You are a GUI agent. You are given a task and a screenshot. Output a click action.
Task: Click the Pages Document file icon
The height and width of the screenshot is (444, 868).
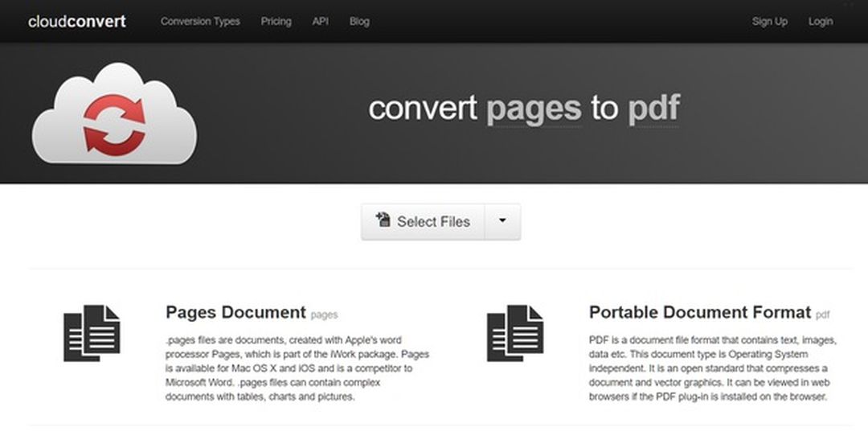92,332
